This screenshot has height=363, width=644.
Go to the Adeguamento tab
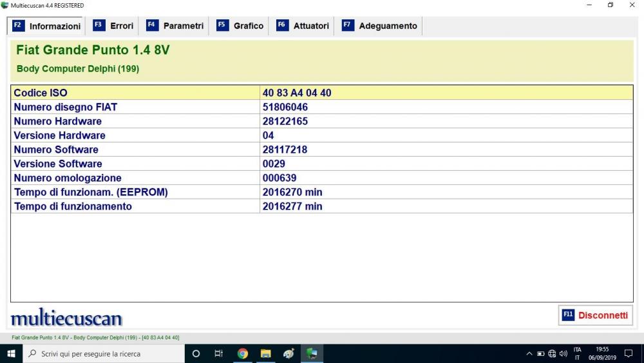380,26
